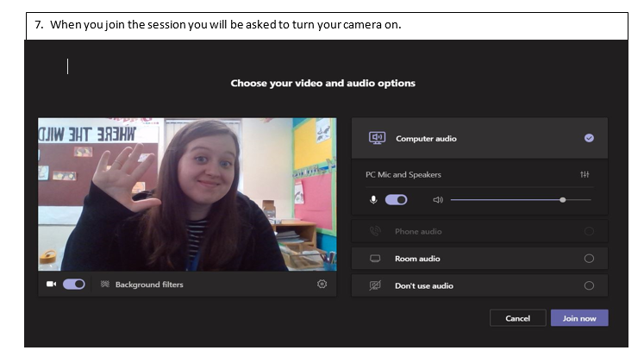Click the microphone icon

coord(373,199)
